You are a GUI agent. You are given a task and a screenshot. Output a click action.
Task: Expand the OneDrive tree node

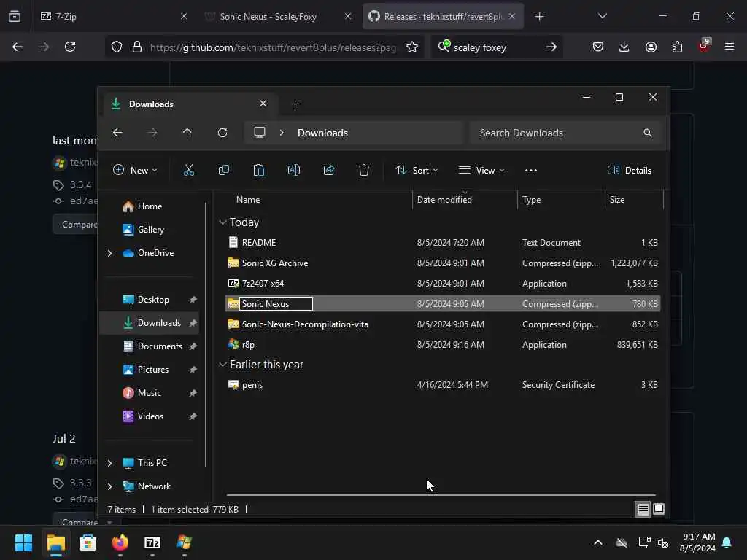(110, 253)
